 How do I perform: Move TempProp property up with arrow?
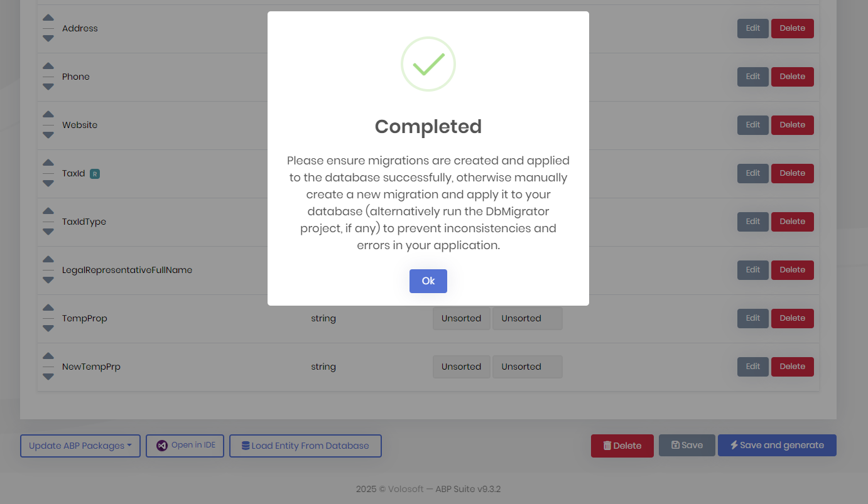48,308
